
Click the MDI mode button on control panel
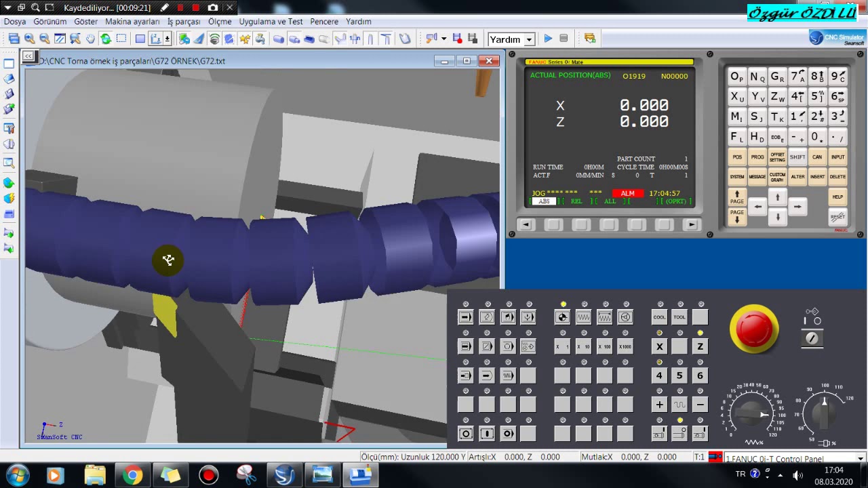pos(507,317)
